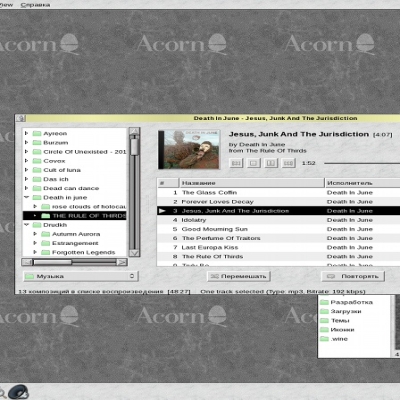This screenshot has width=400, height=400.
Task: Open the round dark icon in the bottom panel
Action: click(19, 392)
